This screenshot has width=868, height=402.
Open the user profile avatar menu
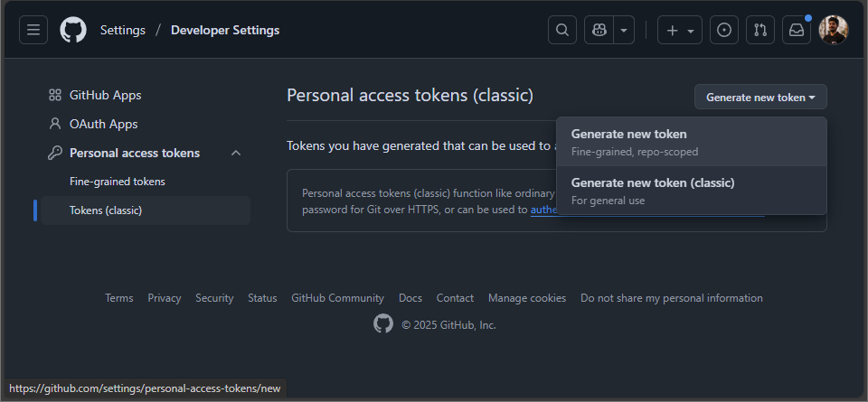[x=833, y=30]
